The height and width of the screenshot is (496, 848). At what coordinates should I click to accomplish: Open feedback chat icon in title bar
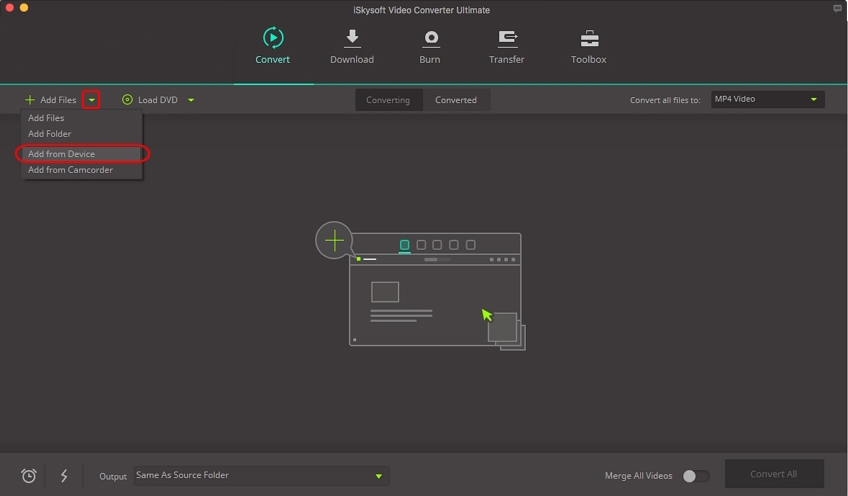(x=837, y=8)
